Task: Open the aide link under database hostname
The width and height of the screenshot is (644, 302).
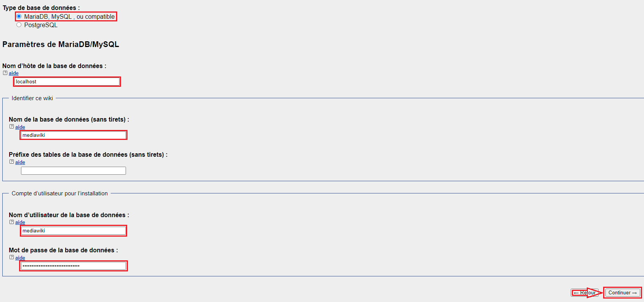Action: (13, 73)
